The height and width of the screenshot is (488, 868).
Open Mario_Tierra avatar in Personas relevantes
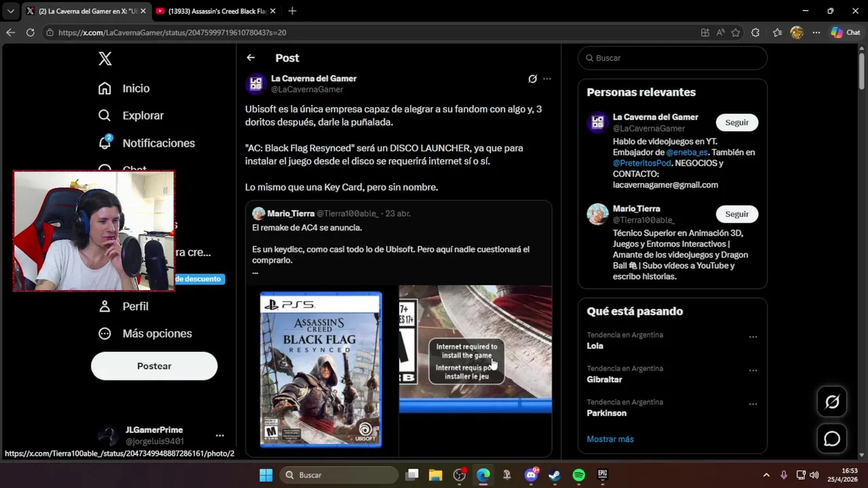coord(597,214)
